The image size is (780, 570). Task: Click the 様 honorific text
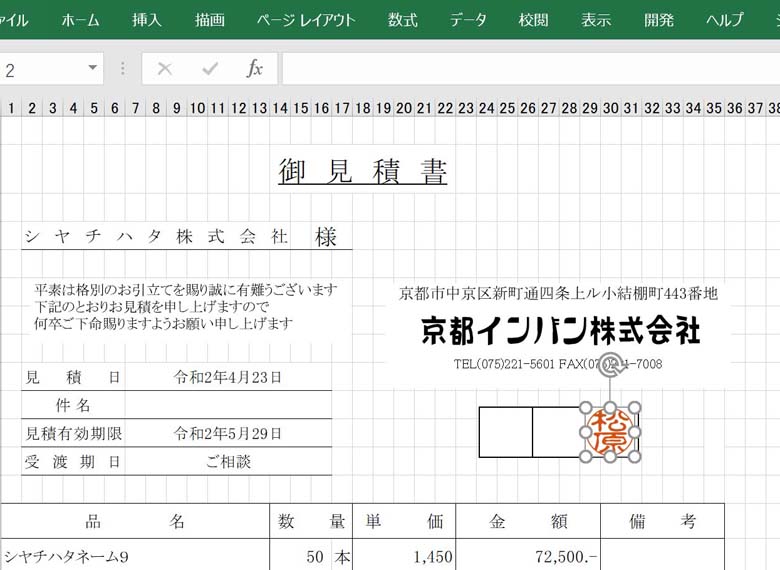click(x=326, y=236)
